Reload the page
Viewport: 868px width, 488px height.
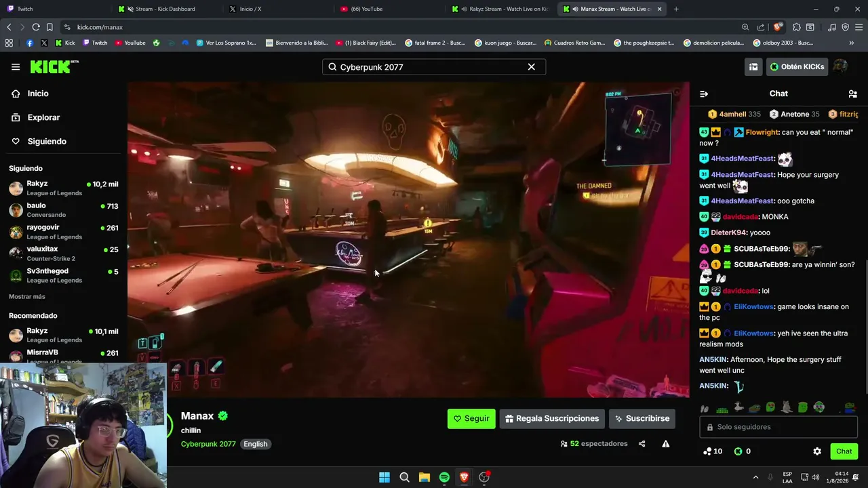36,27
